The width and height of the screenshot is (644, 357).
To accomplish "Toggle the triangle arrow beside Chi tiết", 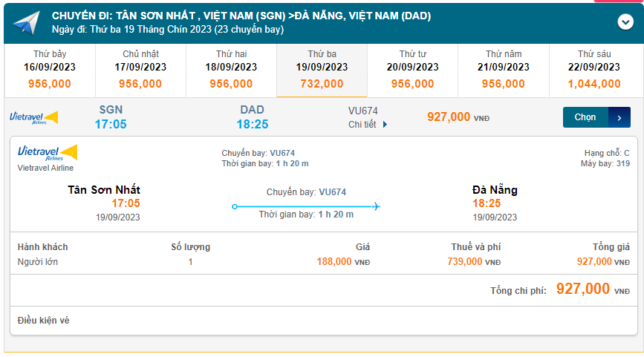I will (x=385, y=125).
